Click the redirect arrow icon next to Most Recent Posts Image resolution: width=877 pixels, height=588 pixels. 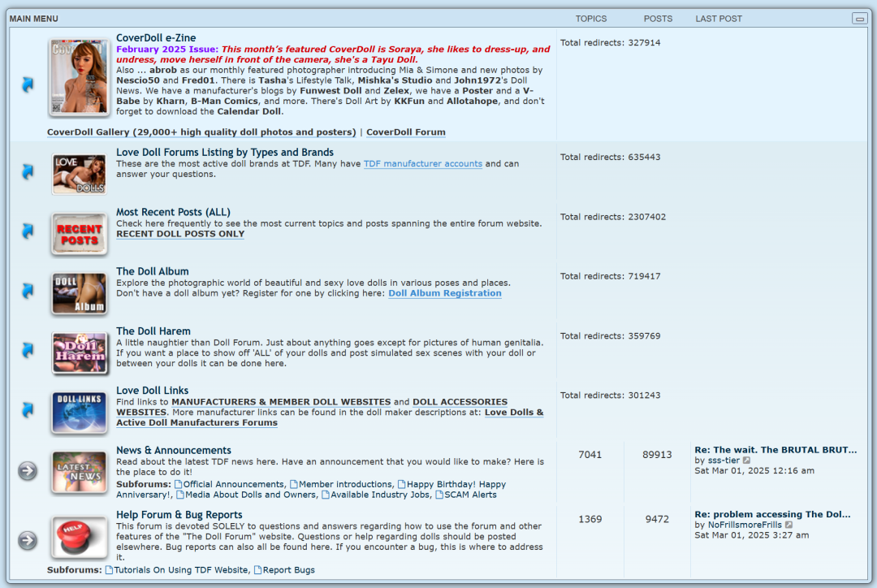pyautogui.click(x=28, y=231)
